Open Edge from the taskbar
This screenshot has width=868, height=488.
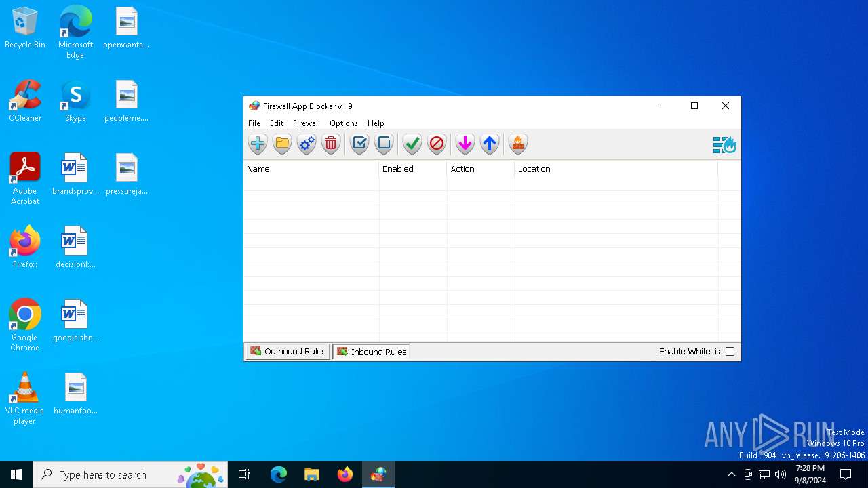coord(279,474)
